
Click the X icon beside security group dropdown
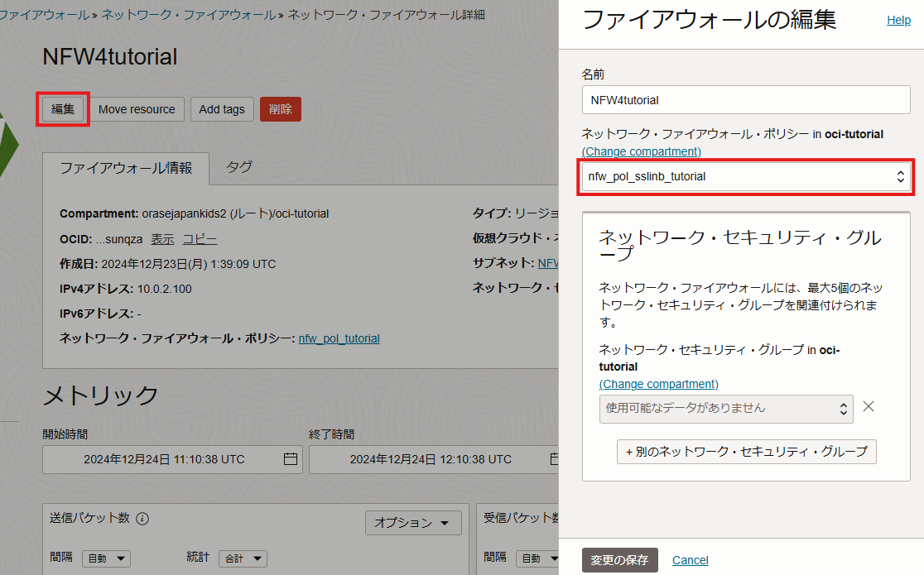(x=869, y=407)
